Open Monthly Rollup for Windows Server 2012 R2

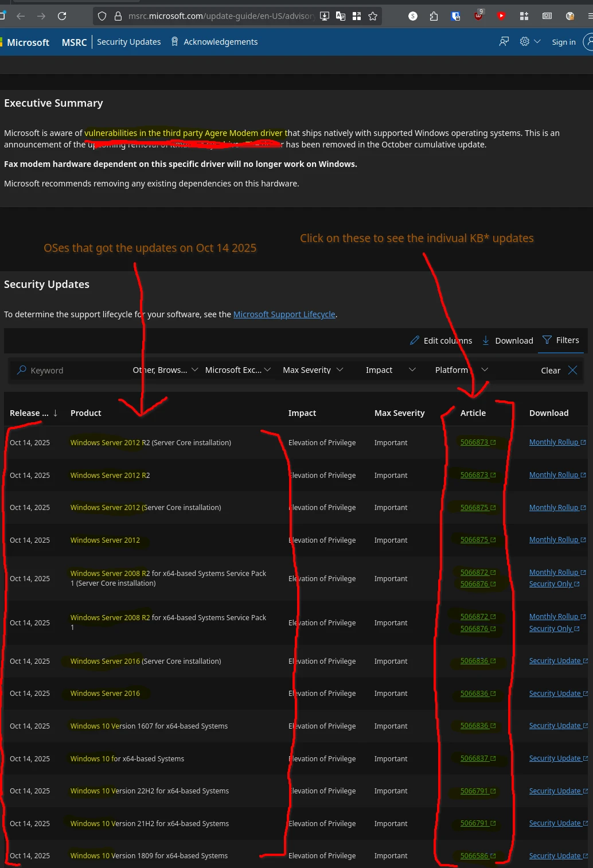pyautogui.click(x=553, y=475)
